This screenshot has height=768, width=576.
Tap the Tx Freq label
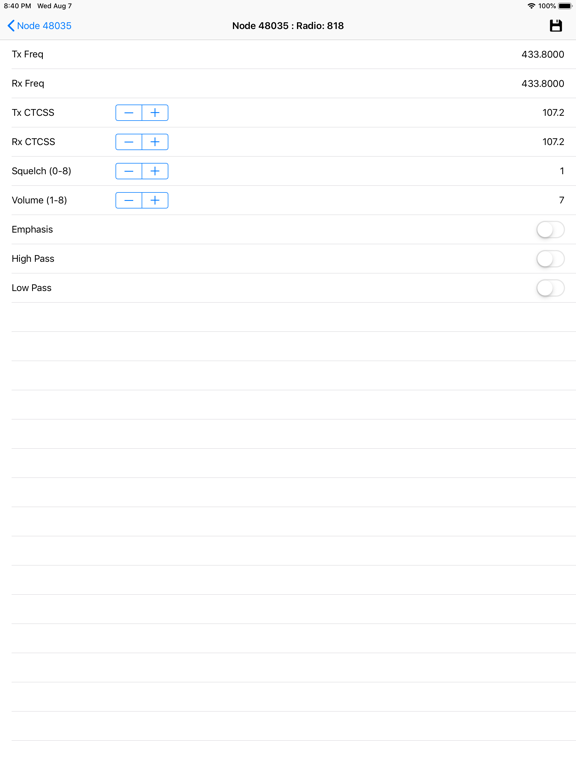(x=27, y=54)
